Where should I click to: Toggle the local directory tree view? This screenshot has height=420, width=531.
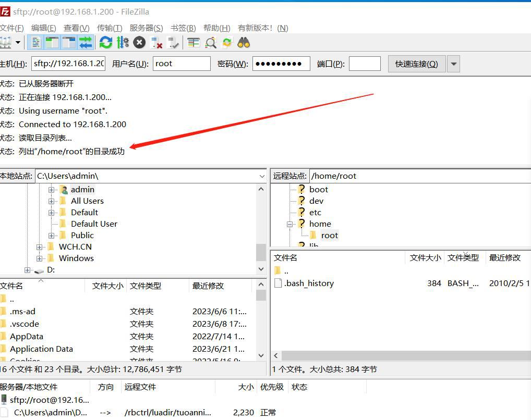pos(52,42)
